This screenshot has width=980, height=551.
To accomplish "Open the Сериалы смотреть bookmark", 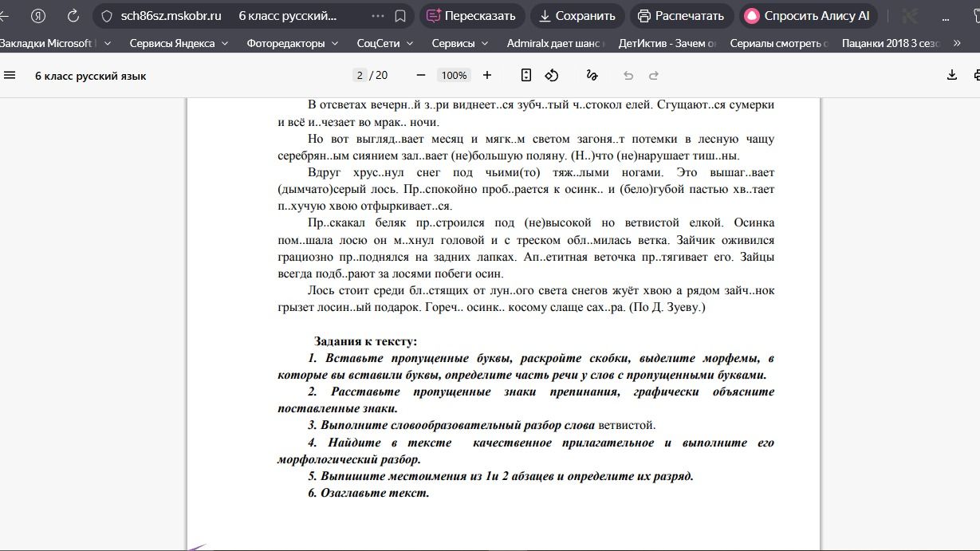I will pos(779,43).
